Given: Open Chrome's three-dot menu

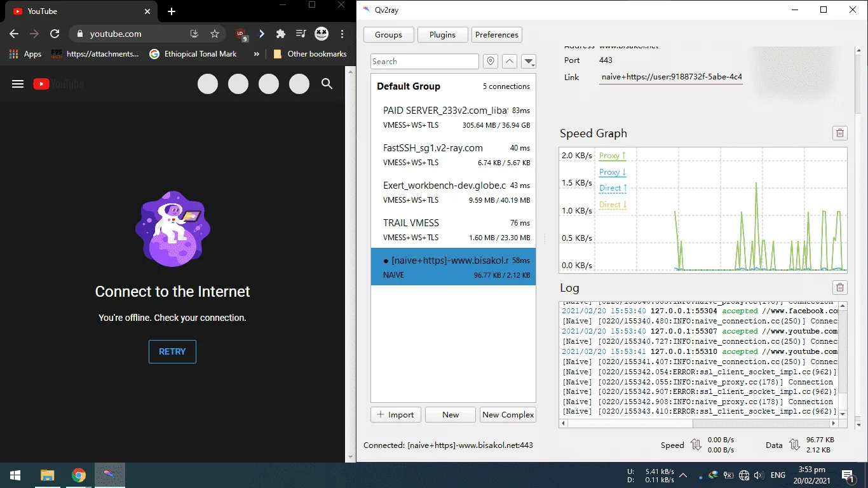Looking at the screenshot, I should click(x=342, y=34).
